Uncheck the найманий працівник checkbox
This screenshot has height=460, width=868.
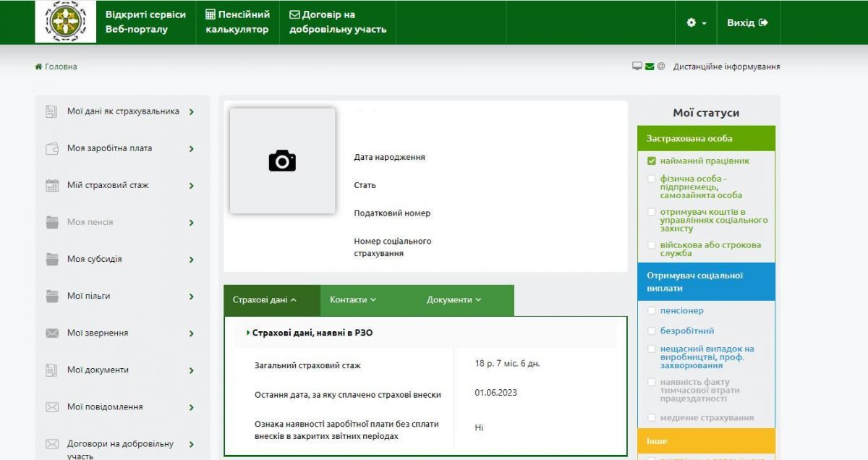click(x=651, y=161)
